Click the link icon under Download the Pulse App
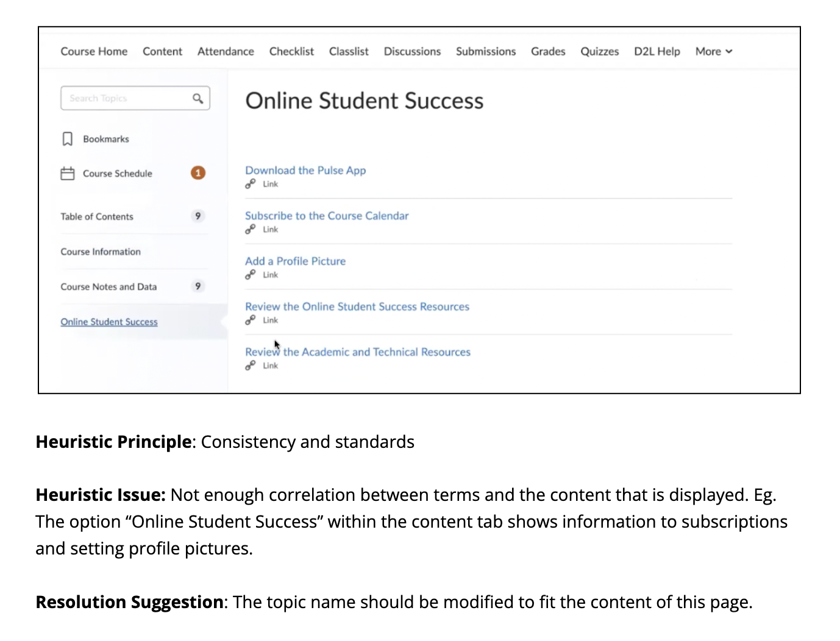Screen dimensions: 840x641 coord(250,184)
